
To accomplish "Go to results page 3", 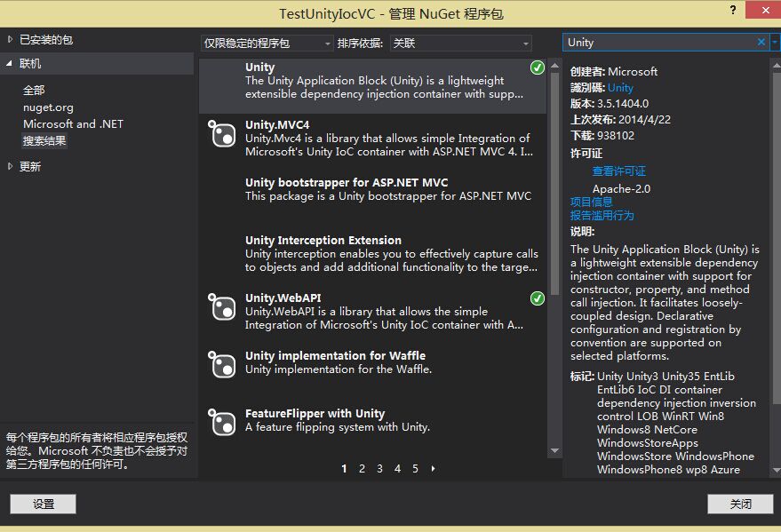I will (x=379, y=468).
